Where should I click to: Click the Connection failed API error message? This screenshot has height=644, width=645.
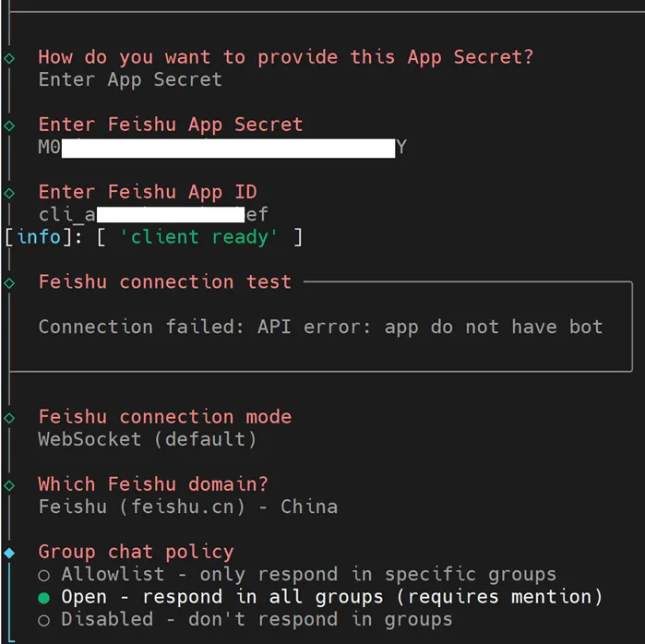point(320,327)
